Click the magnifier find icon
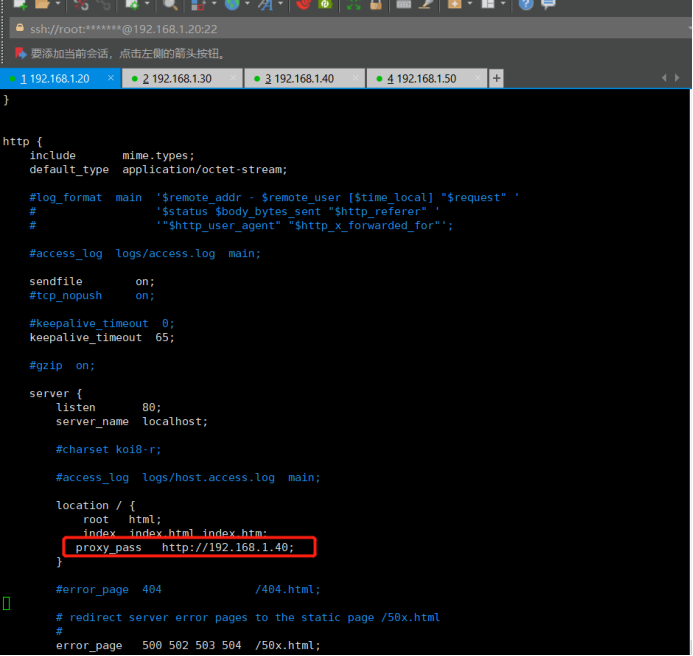693x656 pixels. (x=170, y=4)
